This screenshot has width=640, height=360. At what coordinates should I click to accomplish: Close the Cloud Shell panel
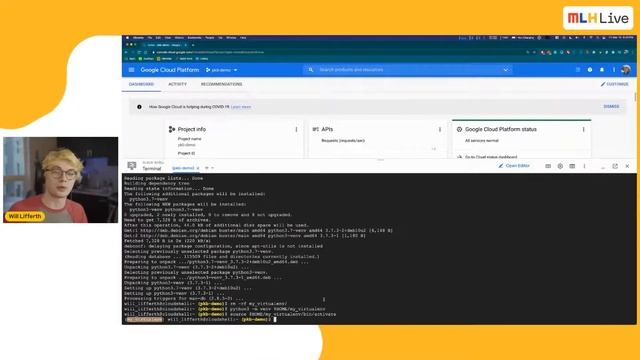tap(627, 166)
